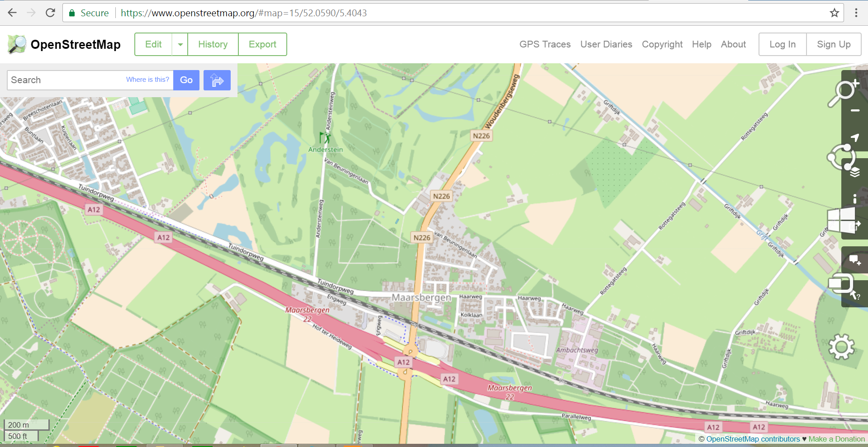Add a note to the map

pyautogui.click(x=855, y=260)
